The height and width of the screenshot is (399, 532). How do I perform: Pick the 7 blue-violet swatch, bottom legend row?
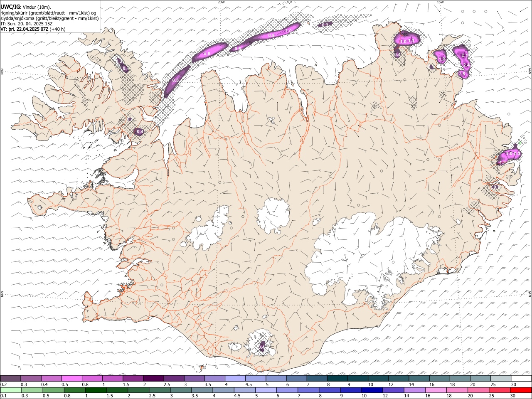308,390
